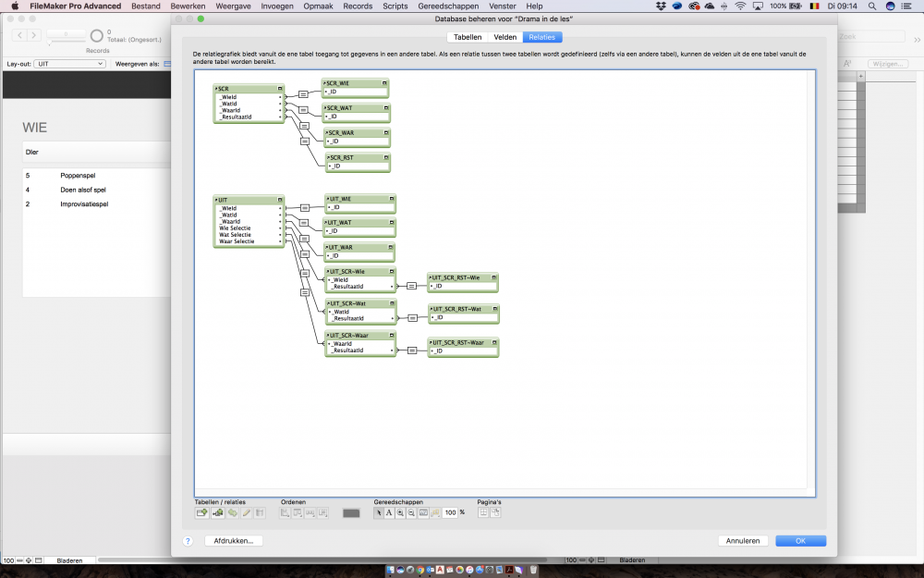Select the arrow pointer tool
924x578 pixels.
(379, 512)
